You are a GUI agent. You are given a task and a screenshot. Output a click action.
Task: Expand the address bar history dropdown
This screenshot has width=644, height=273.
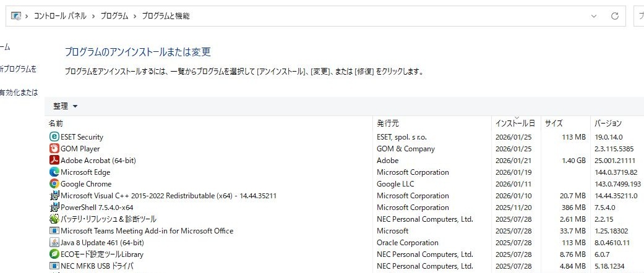(594, 16)
